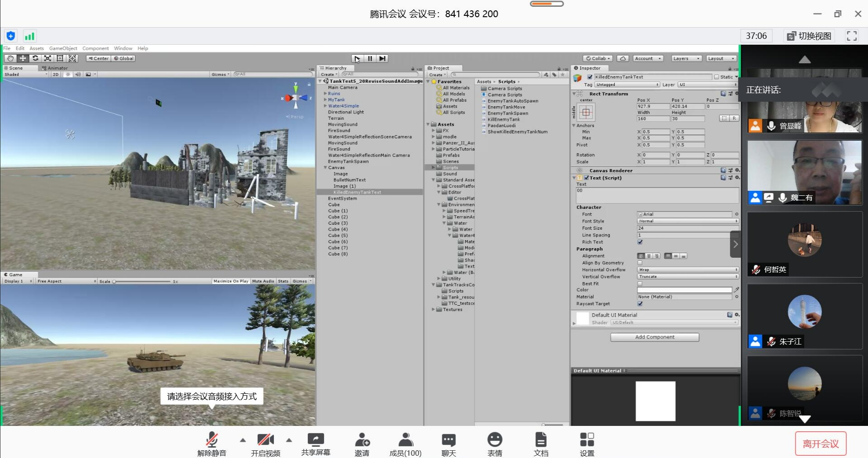The image size is (868, 458).
Task: Open the Collab button
Action: (598, 58)
